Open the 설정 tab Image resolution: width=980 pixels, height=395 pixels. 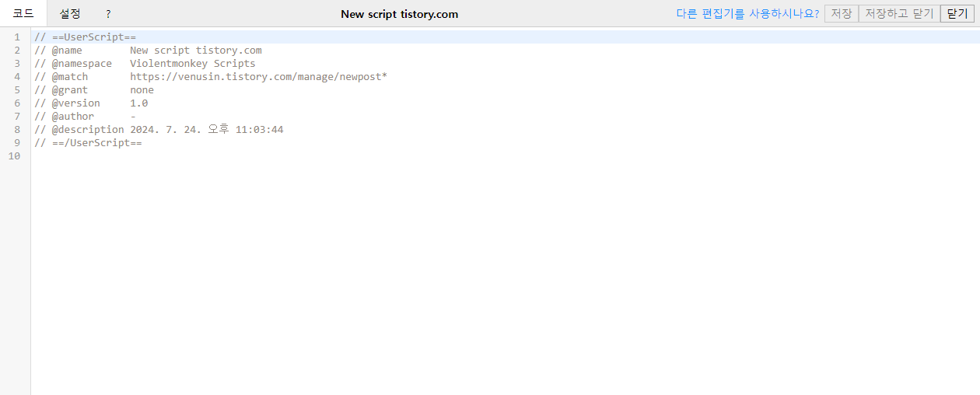coord(70,13)
